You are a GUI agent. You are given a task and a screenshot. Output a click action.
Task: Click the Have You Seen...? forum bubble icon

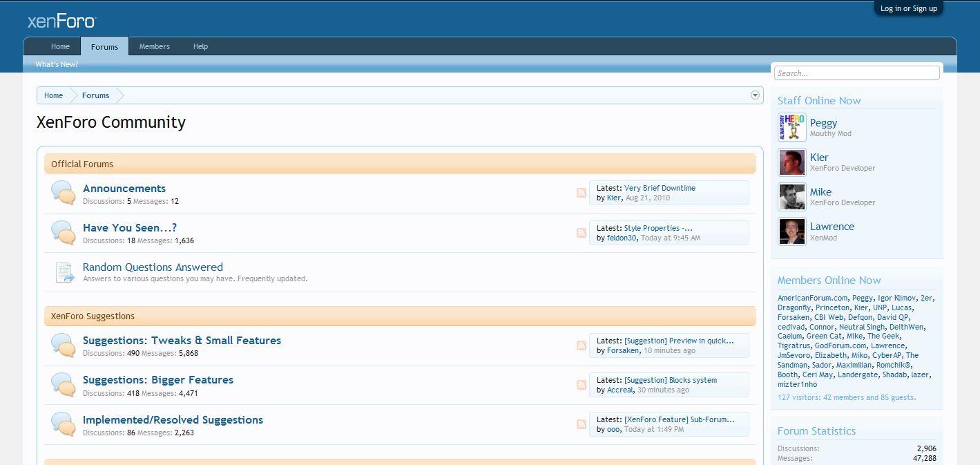pos(64,233)
